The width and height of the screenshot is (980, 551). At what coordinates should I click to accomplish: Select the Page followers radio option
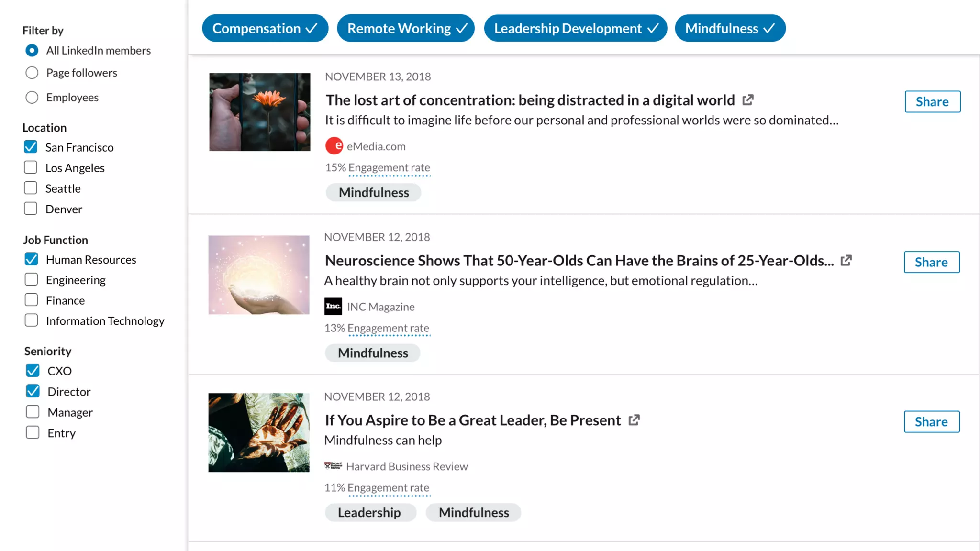[x=32, y=73]
